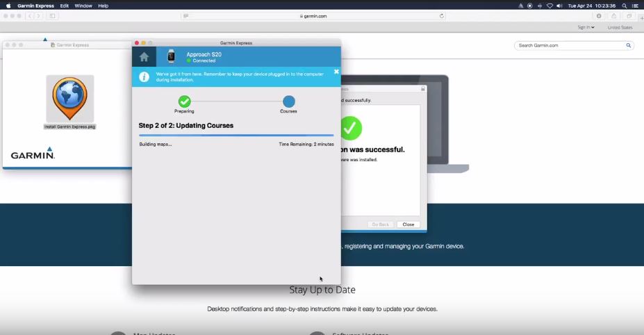Open the Window menu
Viewport: 644px width, 335px height.
pyautogui.click(x=83, y=6)
